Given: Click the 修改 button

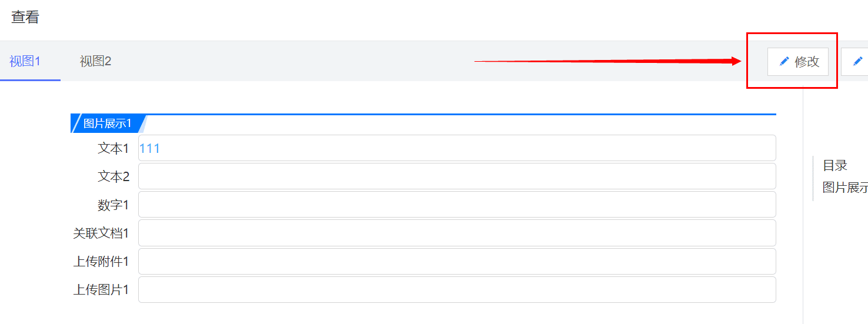Looking at the screenshot, I should point(798,62).
